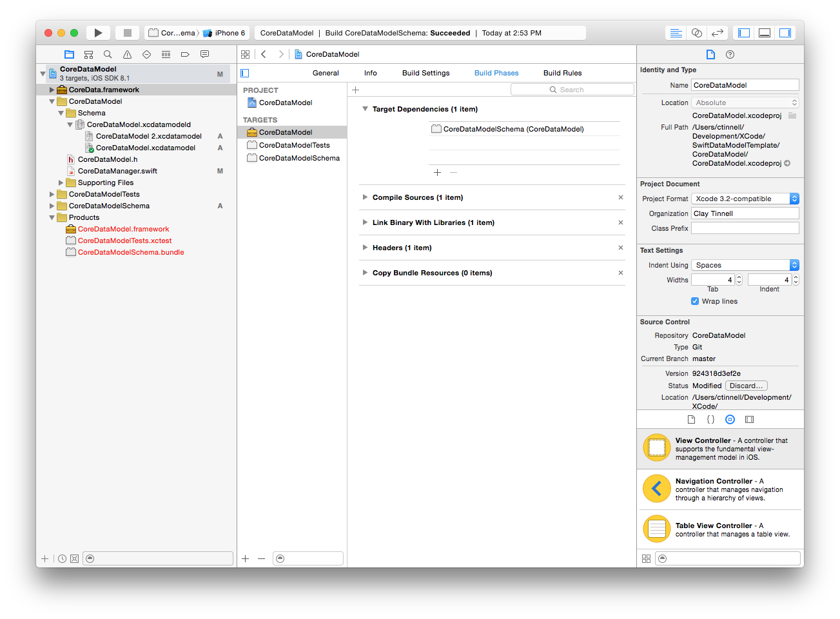Open the Debug navigator
The height and width of the screenshot is (619, 840).
(x=166, y=55)
